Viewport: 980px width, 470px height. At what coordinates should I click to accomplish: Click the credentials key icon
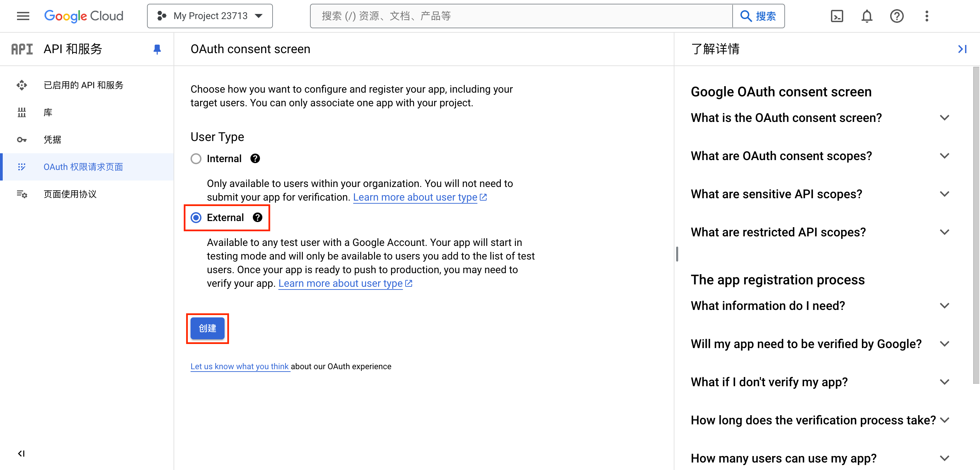click(22, 139)
